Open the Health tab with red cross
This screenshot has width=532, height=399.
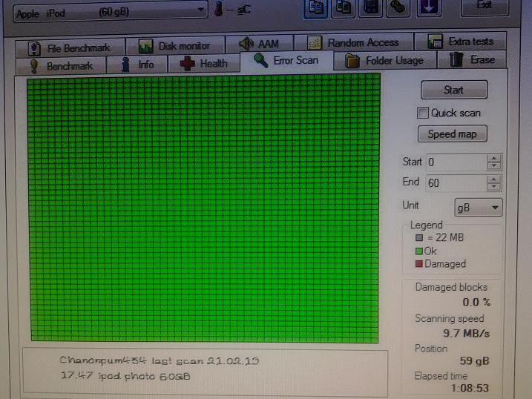[x=203, y=64]
